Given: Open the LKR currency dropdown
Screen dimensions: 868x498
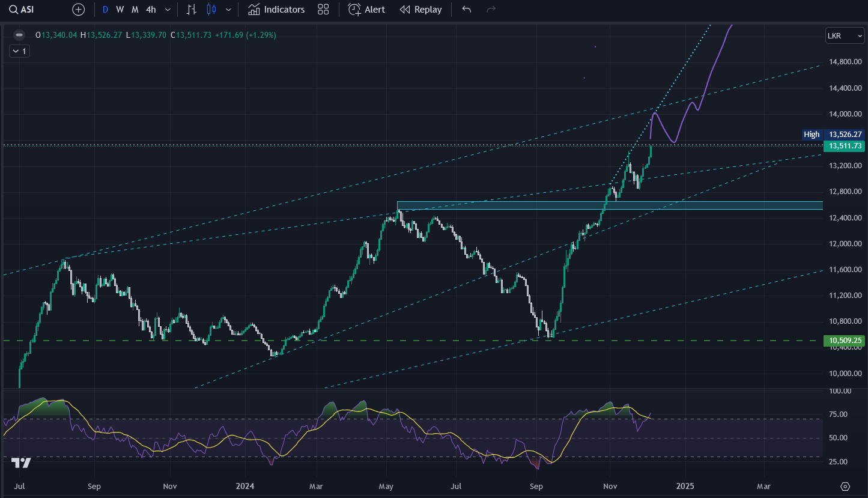Looking at the screenshot, I should [x=845, y=35].
